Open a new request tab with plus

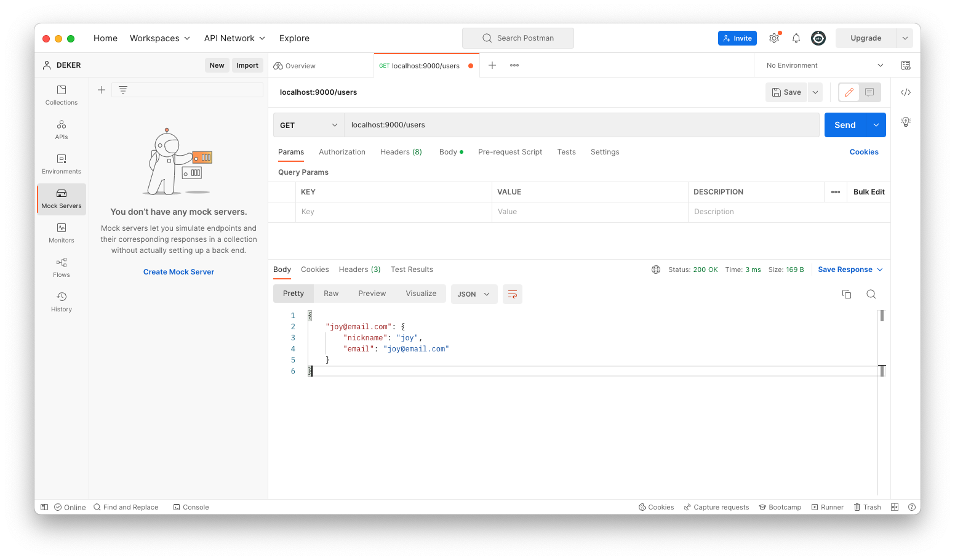tap(492, 65)
